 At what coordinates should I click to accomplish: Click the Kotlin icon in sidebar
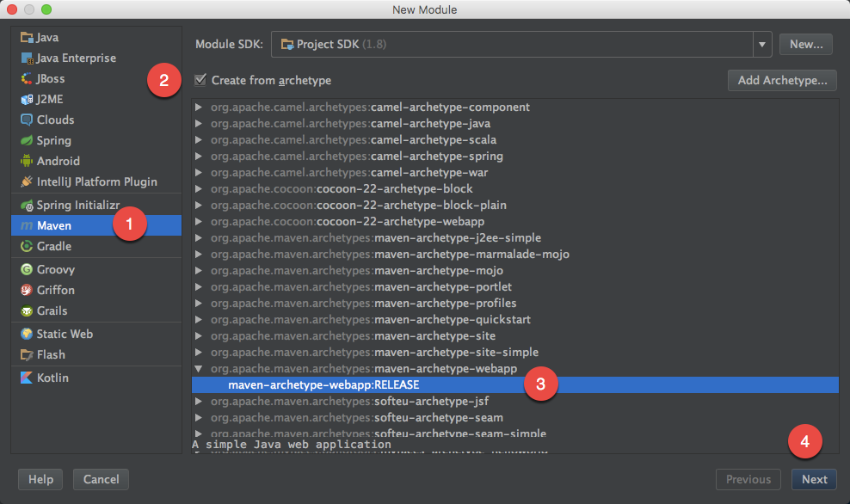27,378
